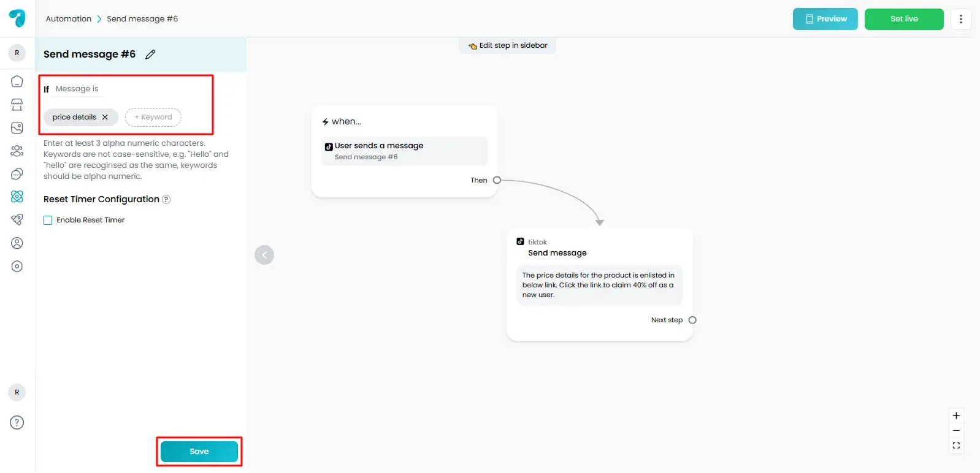Image resolution: width=980 pixels, height=473 pixels.
Task: Go to Automation in breadcrumb
Action: [x=68, y=19]
